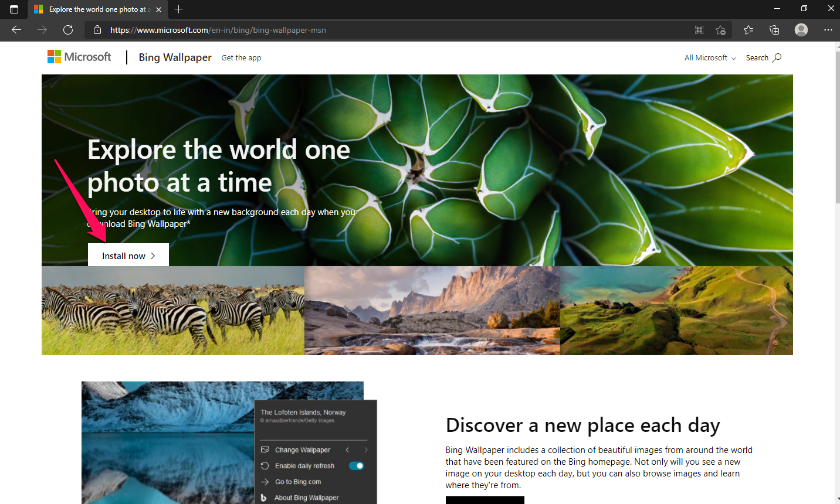Add this page to favorites star

pos(720,30)
